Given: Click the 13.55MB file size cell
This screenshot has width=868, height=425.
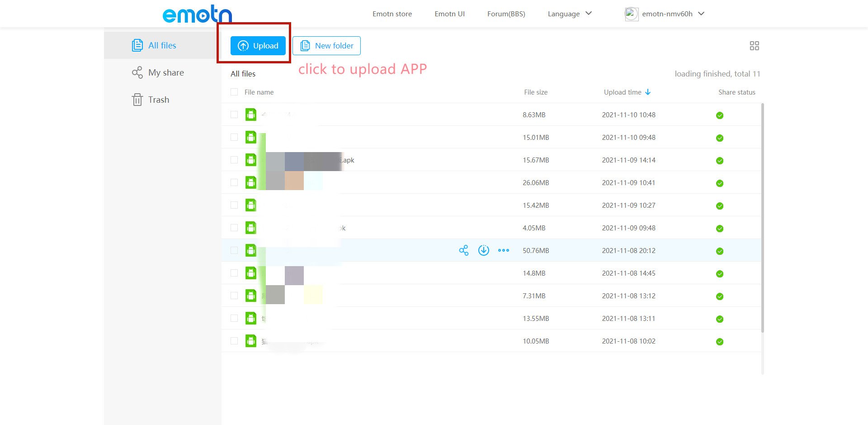Looking at the screenshot, I should click(x=536, y=319).
